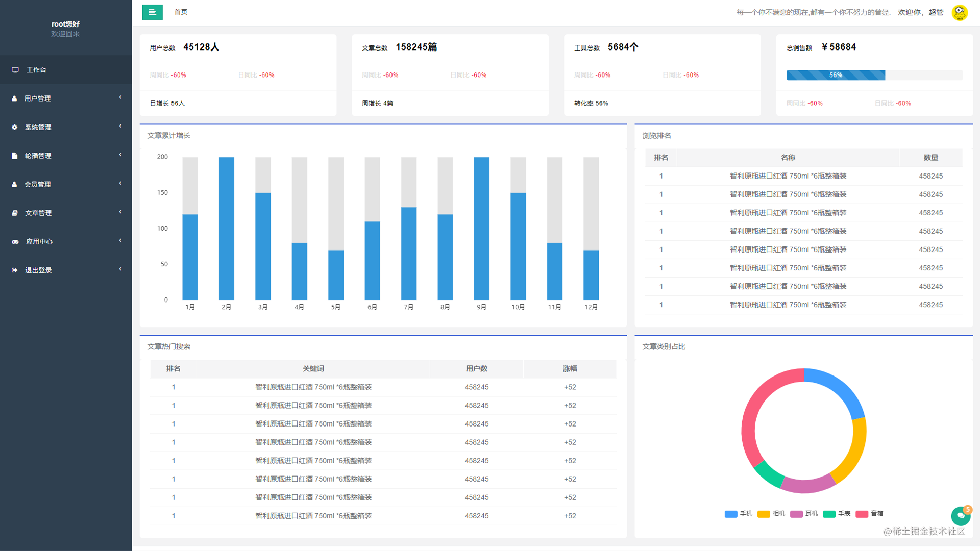Click the gear icon beside 系统管理
The image size is (980, 551).
tap(15, 127)
